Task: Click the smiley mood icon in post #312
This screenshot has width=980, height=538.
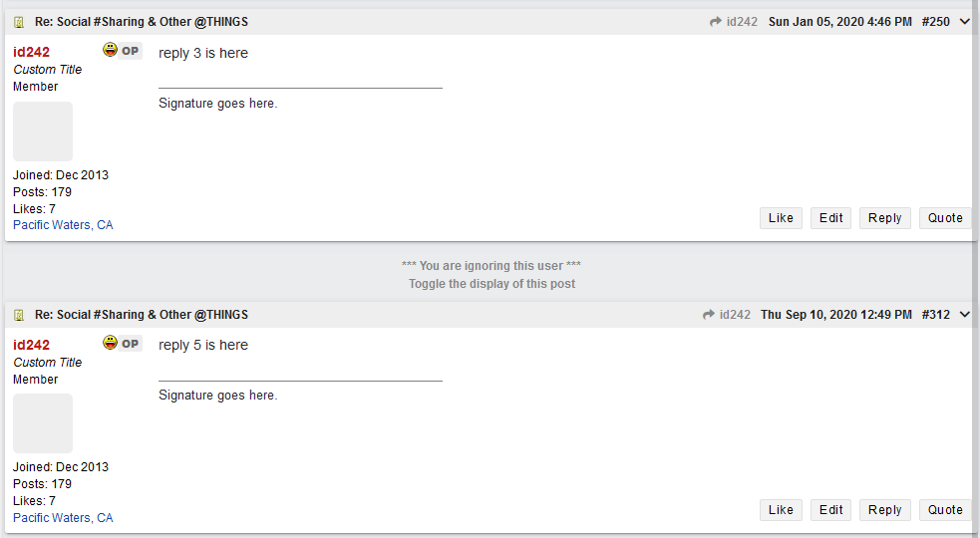Action: pyautogui.click(x=110, y=342)
